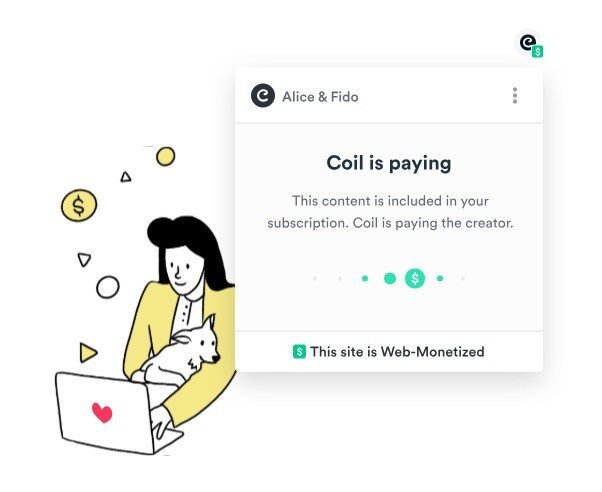Image resolution: width=602 pixels, height=492 pixels.
Task: Click the yellow dollar coin illustration
Action: (x=79, y=205)
